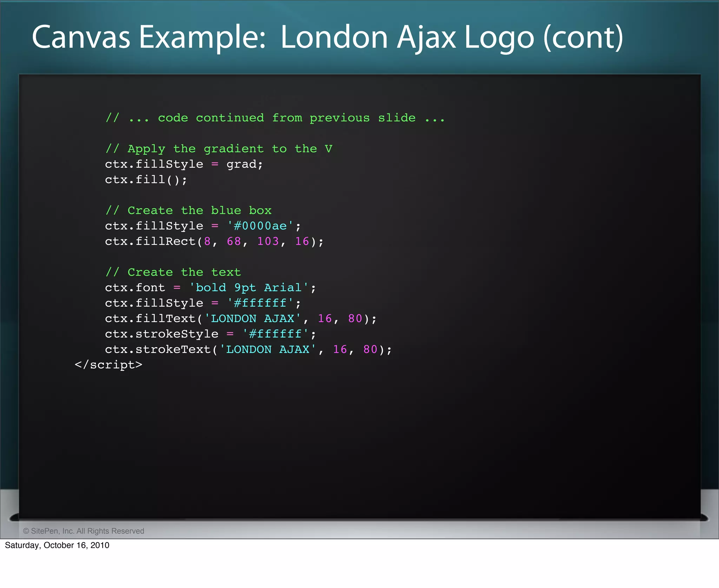
Task: Click the closing '</script>' tag
Action: pyautogui.click(x=108, y=365)
